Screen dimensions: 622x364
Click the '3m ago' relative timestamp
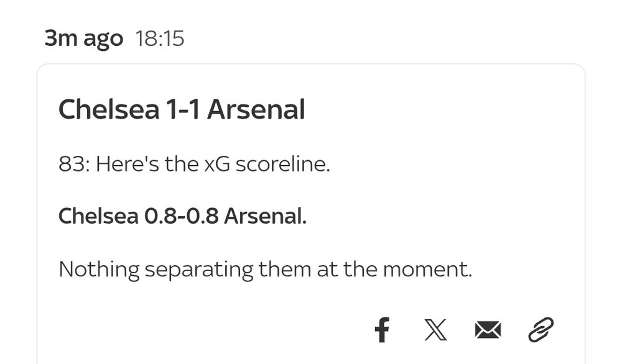click(x=83, y=39)
